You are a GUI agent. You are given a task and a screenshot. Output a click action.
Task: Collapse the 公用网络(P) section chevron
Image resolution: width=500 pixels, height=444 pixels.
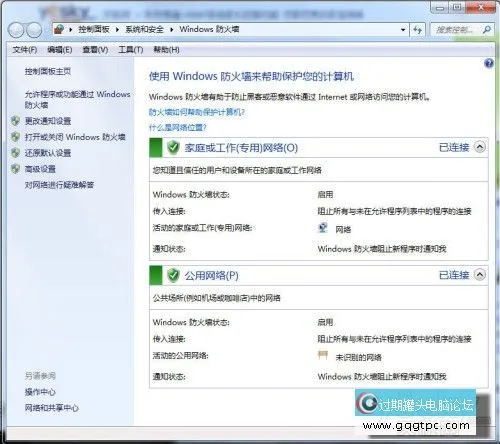(x=480, y=275)
